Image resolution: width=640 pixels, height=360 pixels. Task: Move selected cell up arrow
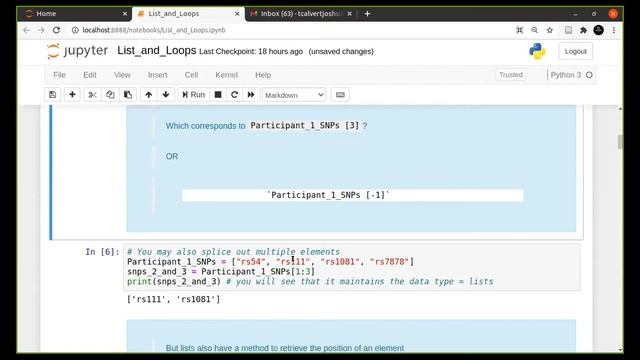[149, 95]
